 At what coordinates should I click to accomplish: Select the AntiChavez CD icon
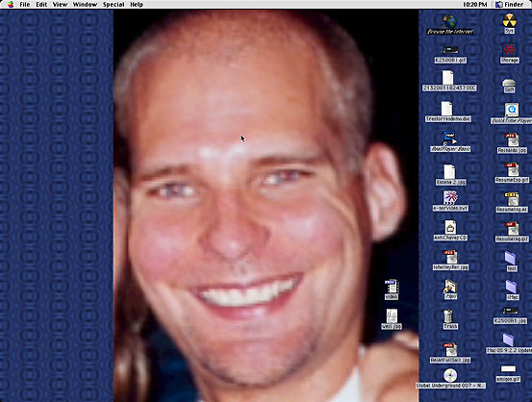click(x=450, y=227)
